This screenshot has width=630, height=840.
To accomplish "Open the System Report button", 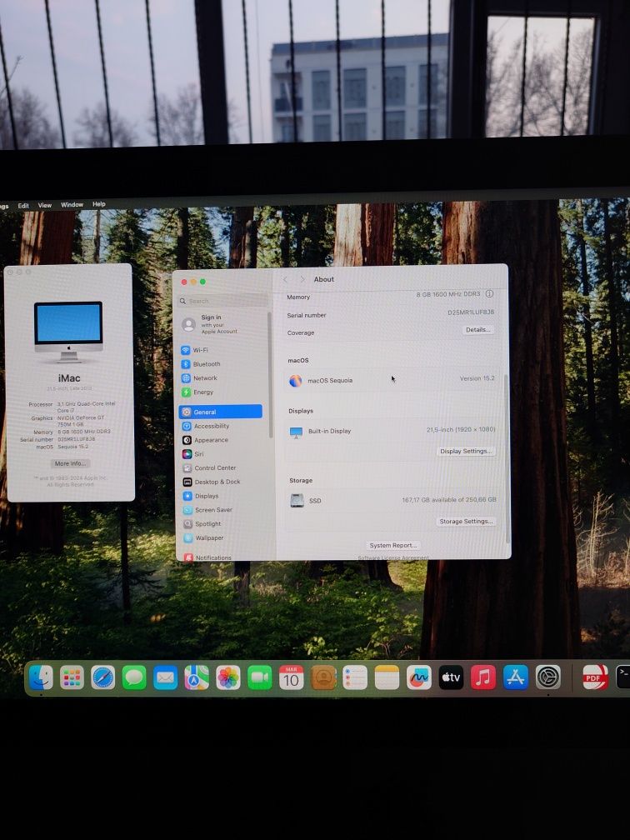I will [393, 545].
